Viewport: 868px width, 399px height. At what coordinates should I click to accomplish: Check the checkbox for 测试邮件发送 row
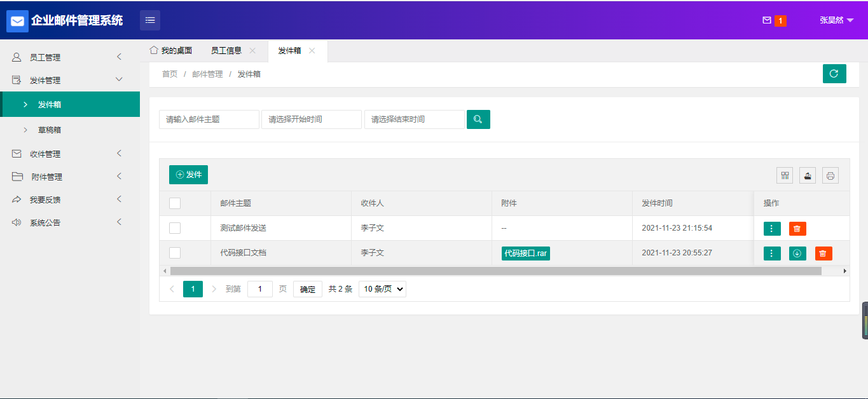coord(175,228)
